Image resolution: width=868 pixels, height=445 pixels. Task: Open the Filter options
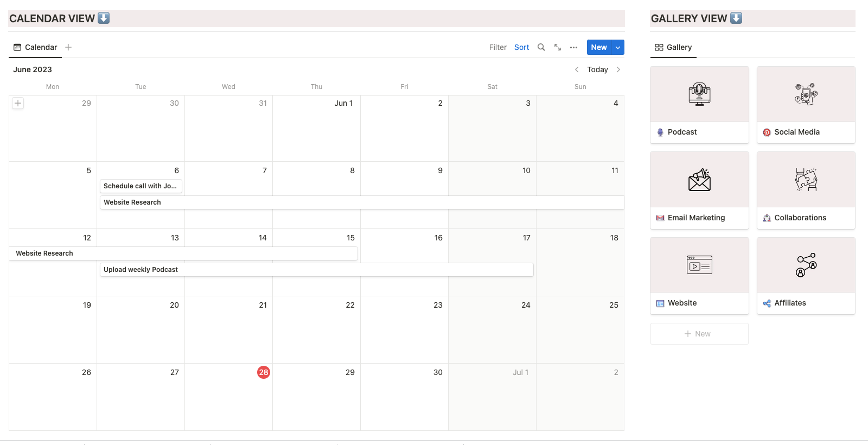(497, 47)
